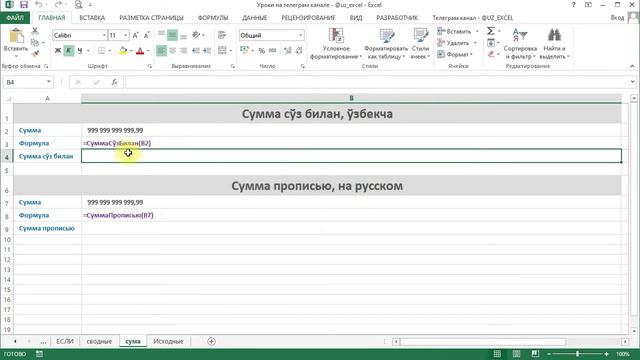Switch to ВСТАВКА ribbon tab
This screenshot has width=640, height=360.
[x=92, y=18]
